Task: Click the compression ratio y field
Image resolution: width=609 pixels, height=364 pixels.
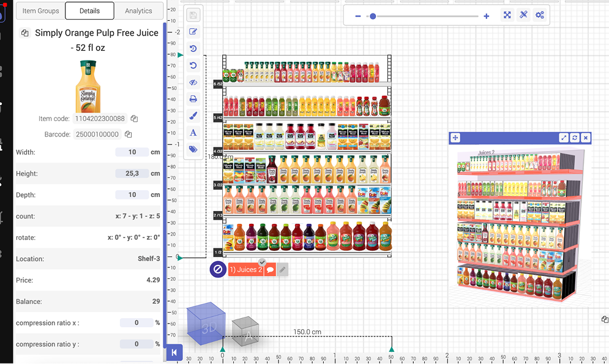Action: point(136,344)
